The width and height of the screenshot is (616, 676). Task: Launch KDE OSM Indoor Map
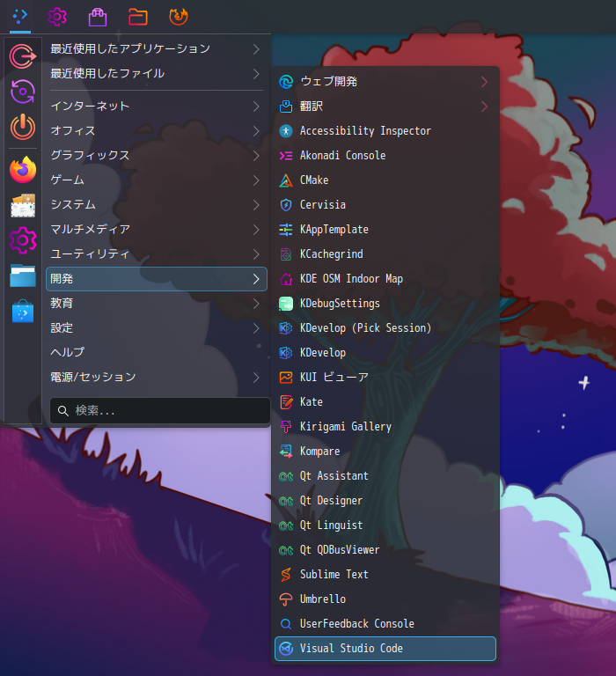(x=385, y=279)
